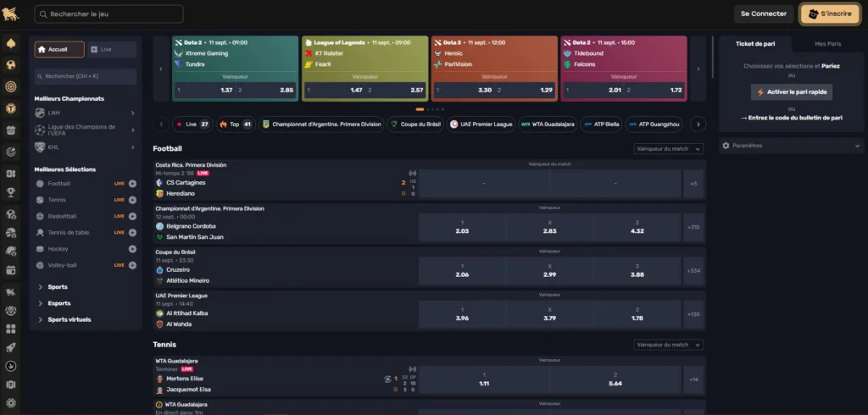Click the LNH league logo icon
The width and height of the screenshot is (868, 415).
(x=40, y=113)
